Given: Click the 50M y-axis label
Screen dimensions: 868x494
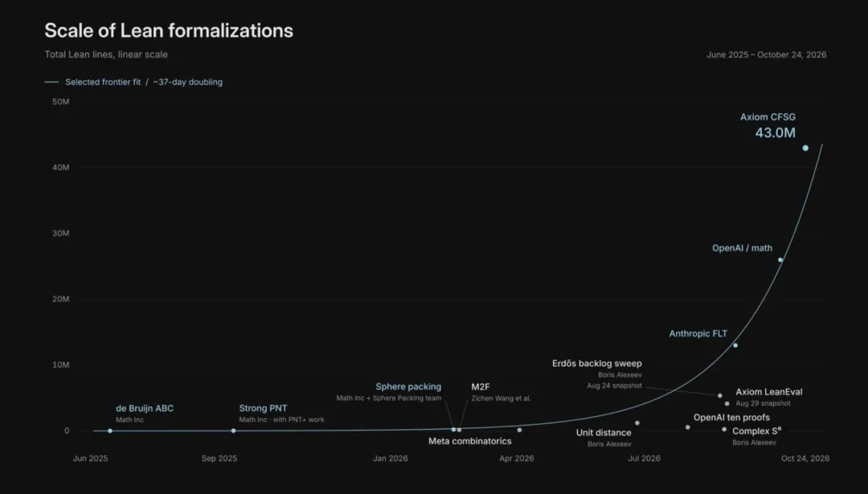Looking at the screenshot, I should [x=61, y=102].
